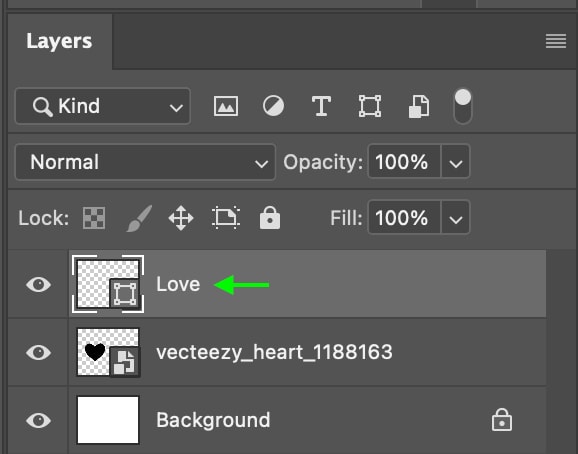The width and height of the screenshot is (578, 454).
Task: Expand the Opacity slider arrow
Action: pos(456,162)
